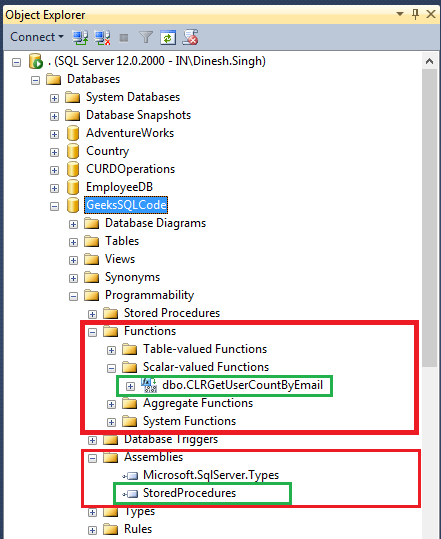The width and height of the screenshot is (441, 539).
Task: Expand the Rules folder
Action: pyautogui.click(x=92, y=530)
